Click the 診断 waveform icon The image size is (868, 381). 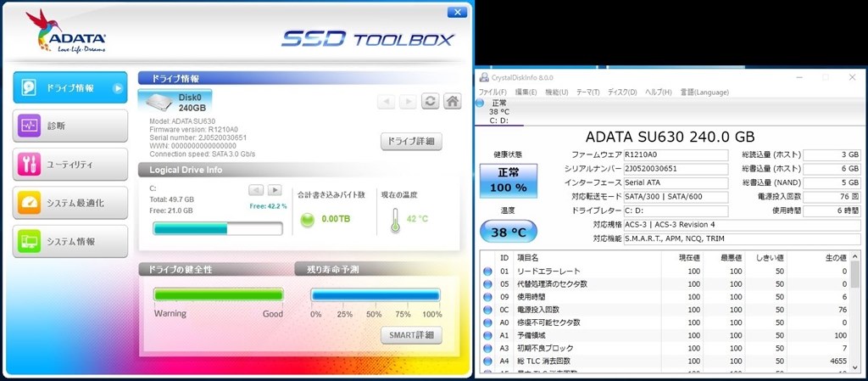(29, 126)
